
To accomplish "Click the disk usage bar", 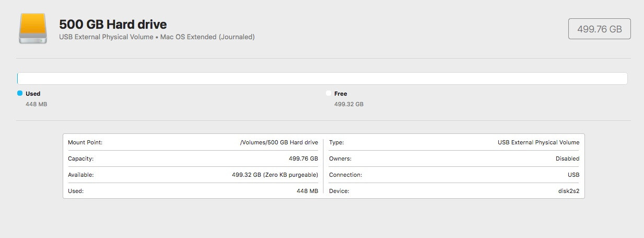I will (x=322, y=78).
